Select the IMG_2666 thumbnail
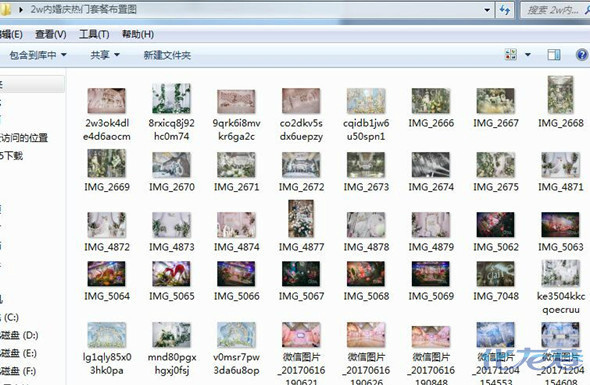Screen dimensions: 590x385 (431, 101)
